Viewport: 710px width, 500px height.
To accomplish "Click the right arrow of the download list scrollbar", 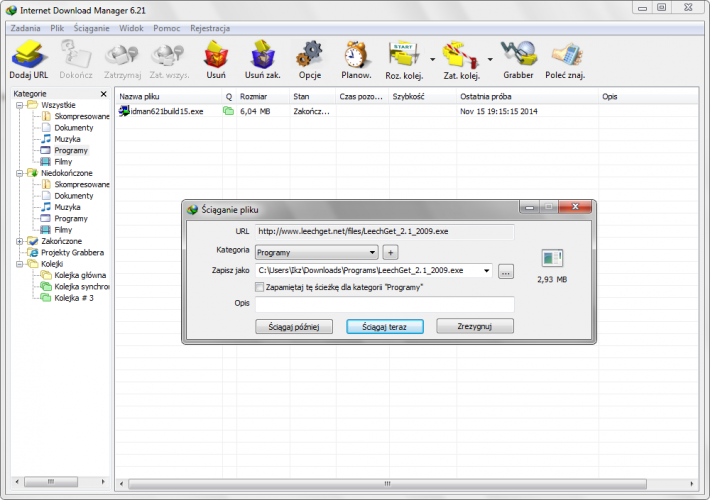I will pyautogui.click(x=692, y=484).
